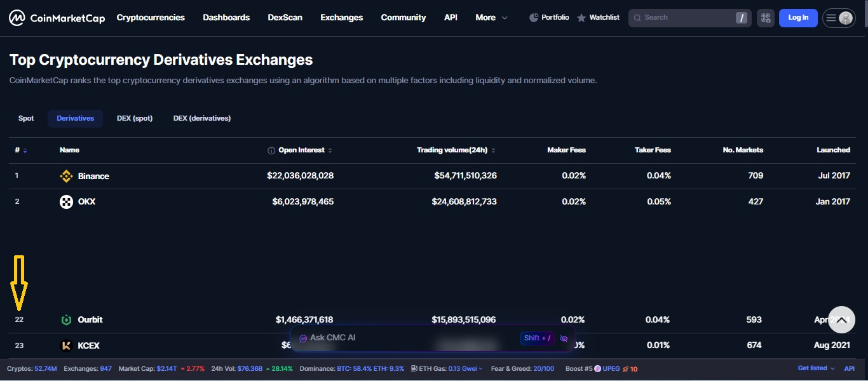Click the No. Markets column header

[x=743, y=150]
